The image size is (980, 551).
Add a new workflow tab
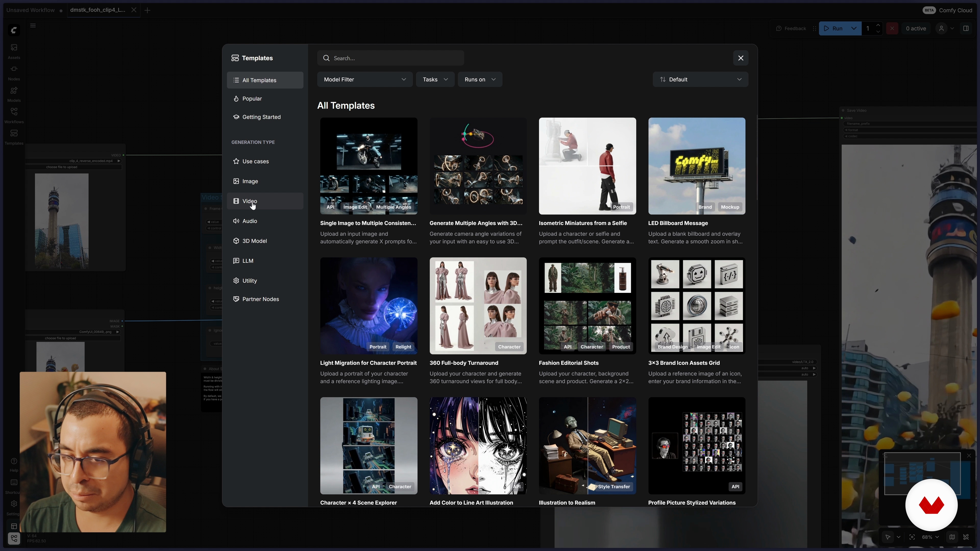(147, 10)
